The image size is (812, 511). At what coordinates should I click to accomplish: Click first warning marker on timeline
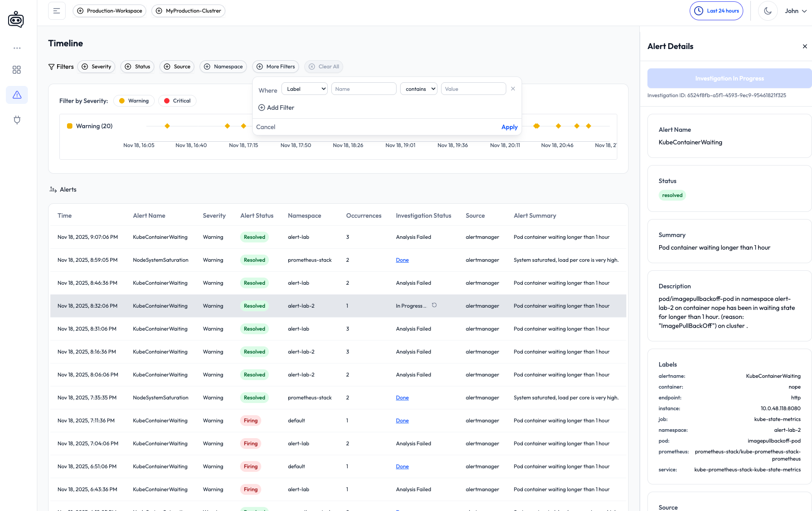[x=167, y=126]
